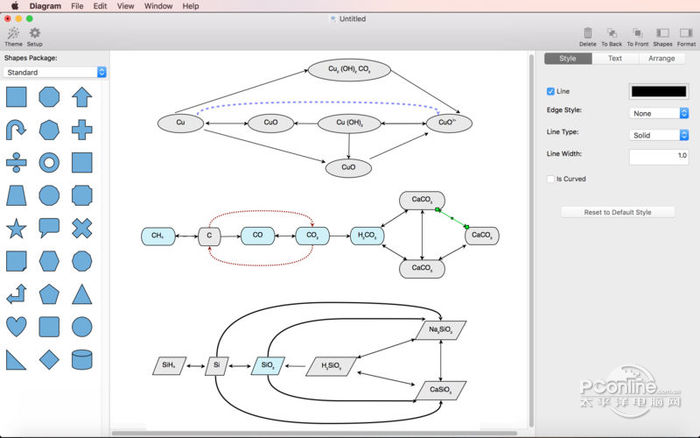
Task: Pick the up arrow shape
Action: [x=82, y=97]
